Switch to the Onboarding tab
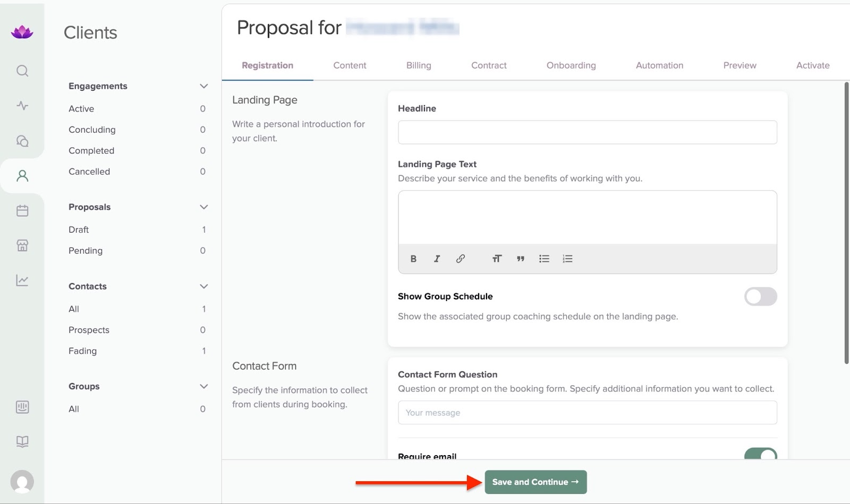This screenshot has width=850, height=504. coord(571,65)
